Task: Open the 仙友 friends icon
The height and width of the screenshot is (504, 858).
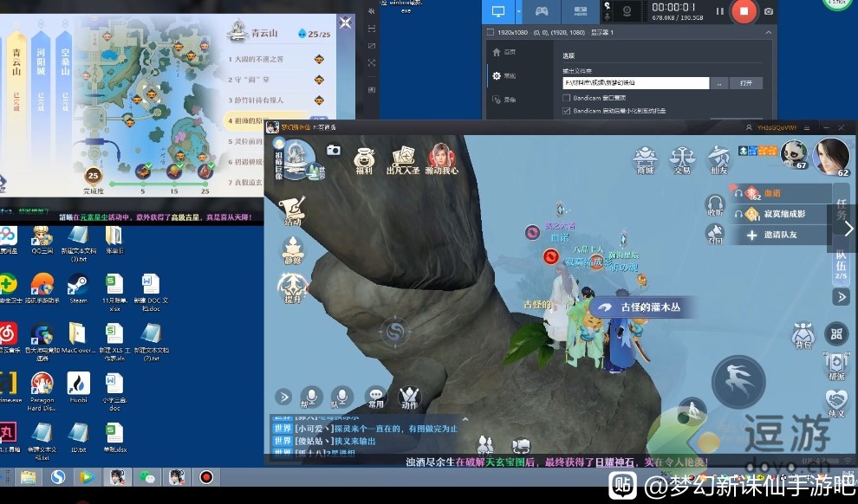Action: [718, 161]
